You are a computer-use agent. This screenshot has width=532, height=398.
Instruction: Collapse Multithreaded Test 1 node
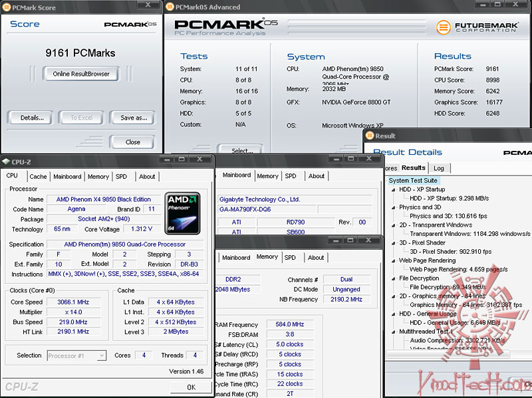394,332
